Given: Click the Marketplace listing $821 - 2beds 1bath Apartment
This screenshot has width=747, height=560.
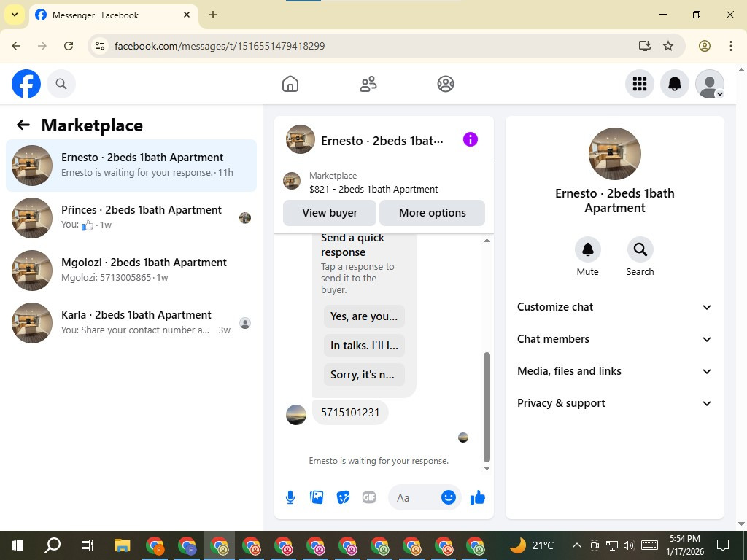Looking at the screenshot, I should 373,189.
